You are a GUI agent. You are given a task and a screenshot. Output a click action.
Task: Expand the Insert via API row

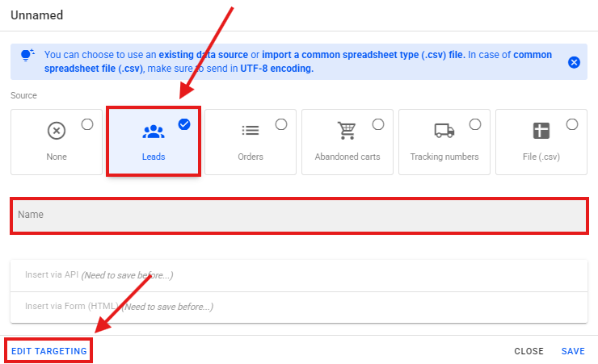pyautogui.click(x=299, y=275)
